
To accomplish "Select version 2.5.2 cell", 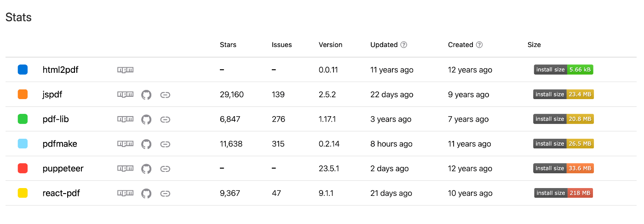I will [x=328, y=94].
